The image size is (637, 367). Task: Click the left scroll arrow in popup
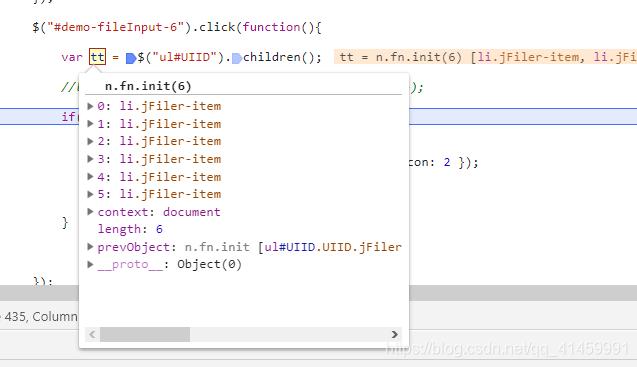[x=92, y=334]
